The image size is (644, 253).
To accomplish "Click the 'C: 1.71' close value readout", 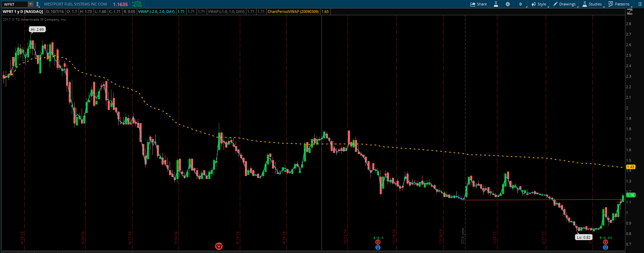I will [115, 12].
